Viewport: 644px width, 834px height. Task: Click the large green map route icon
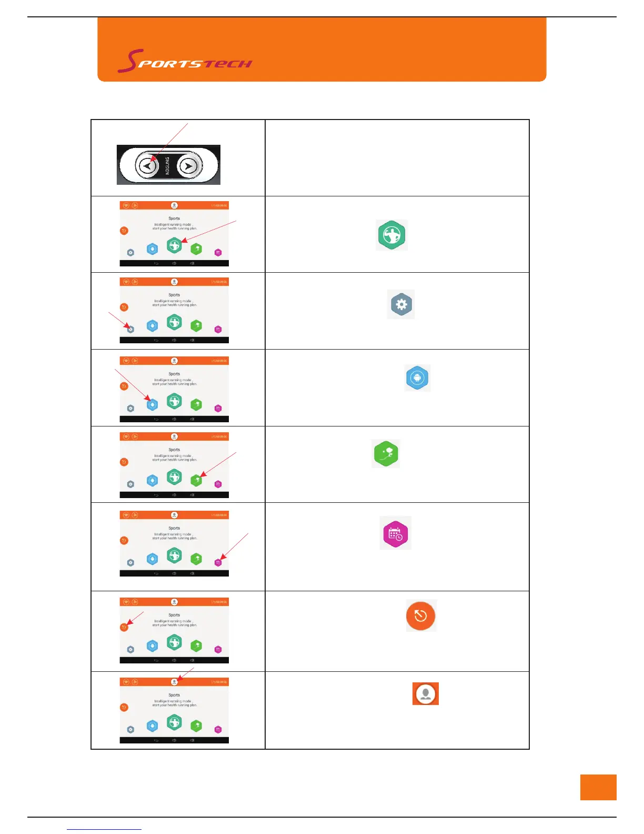click(x=386, y=454)
